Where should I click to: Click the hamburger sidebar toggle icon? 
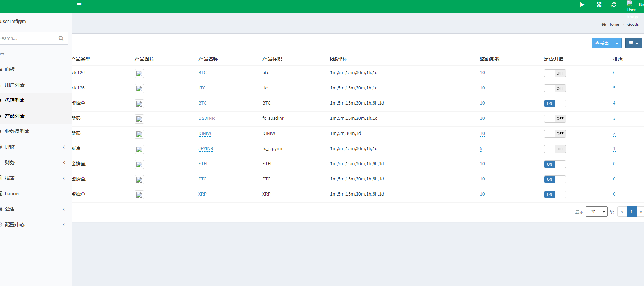pyautogui.click(x=79, y=5)
